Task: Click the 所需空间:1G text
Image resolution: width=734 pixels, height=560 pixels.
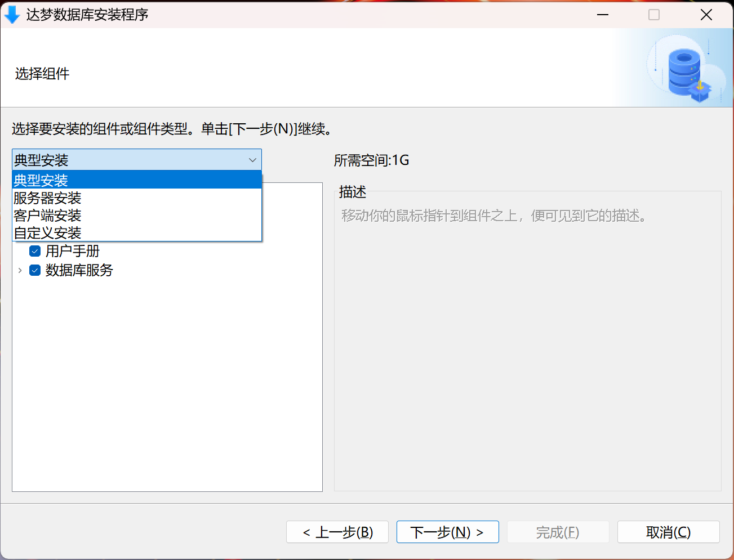Action: click(x=372, y=160)
